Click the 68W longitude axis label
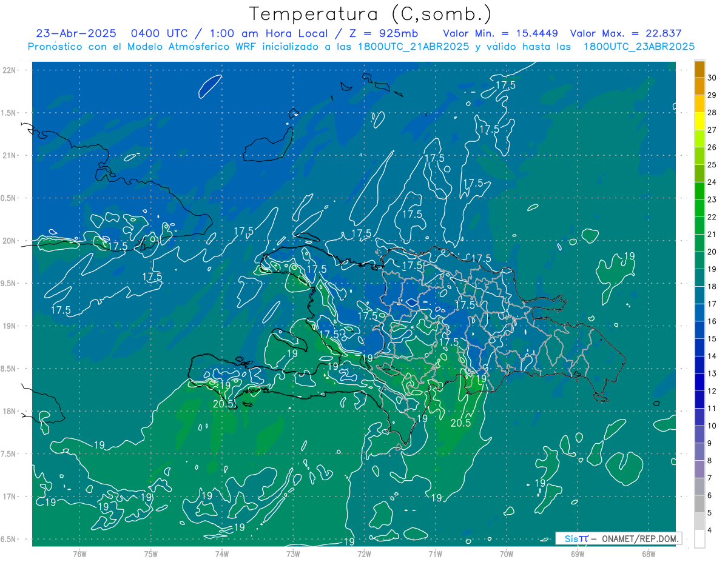728x562 pixels. click(649, 554)
